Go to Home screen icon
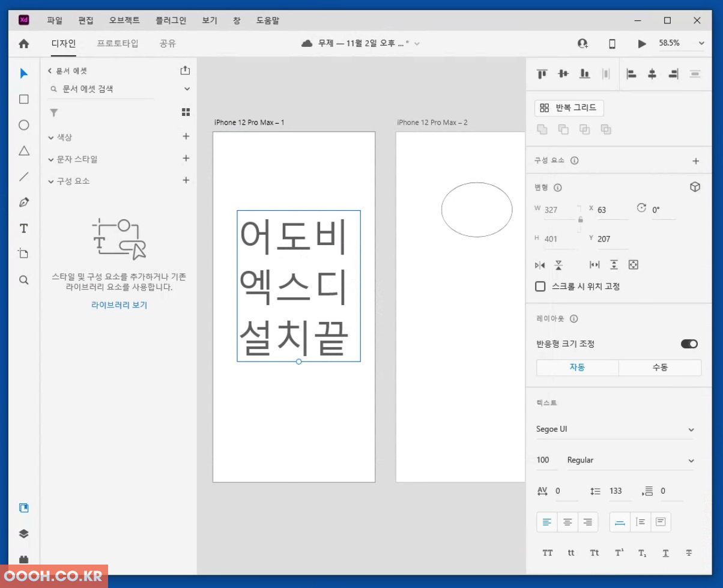The height and width of the screenshot is (588, 723). point(24,43)
